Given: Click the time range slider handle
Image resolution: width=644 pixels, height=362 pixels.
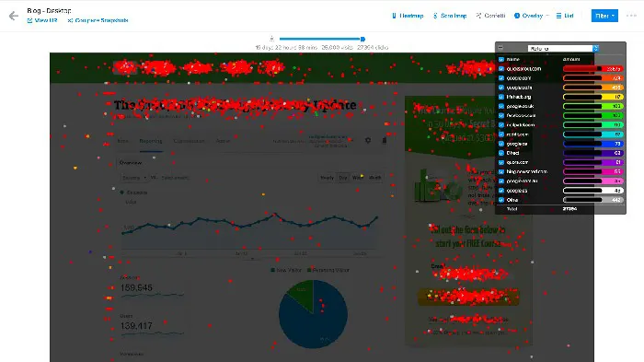Looking at the screenshot, I should coord(362,39).
